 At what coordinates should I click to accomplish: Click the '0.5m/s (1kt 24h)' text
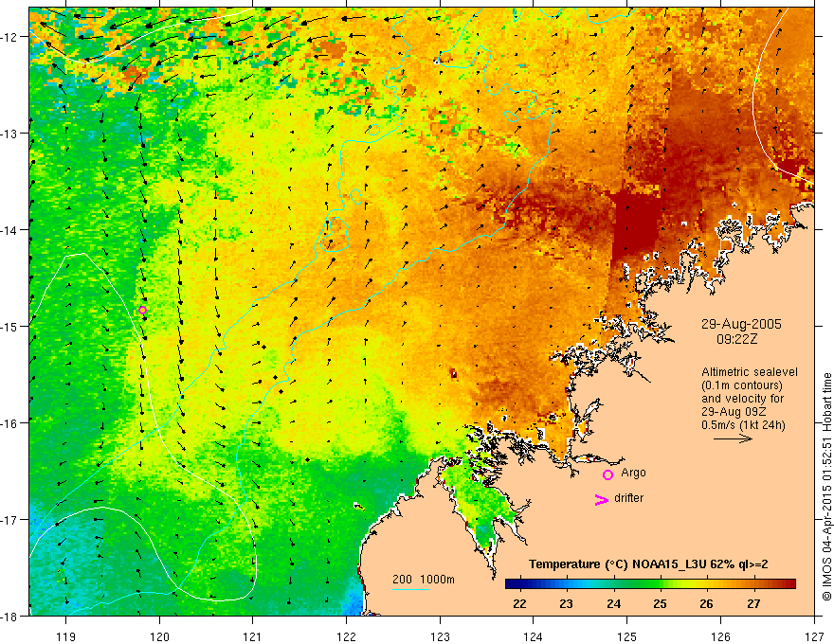(x=743, y=425)
